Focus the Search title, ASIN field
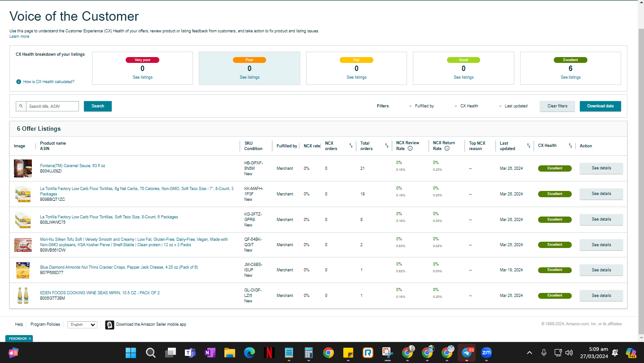 click(53, 106)
